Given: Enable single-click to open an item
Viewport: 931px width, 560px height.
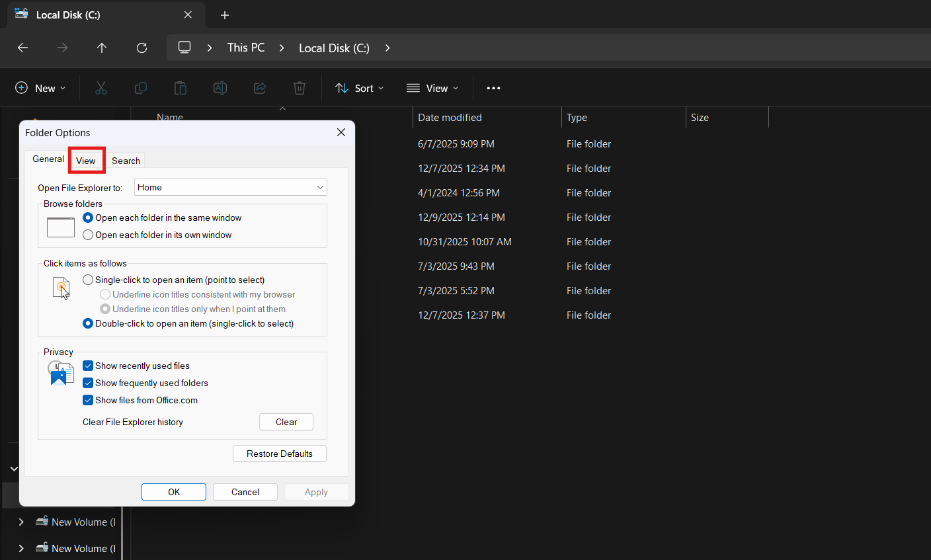Looking at the screenshot, I should [x=87, y=280].
